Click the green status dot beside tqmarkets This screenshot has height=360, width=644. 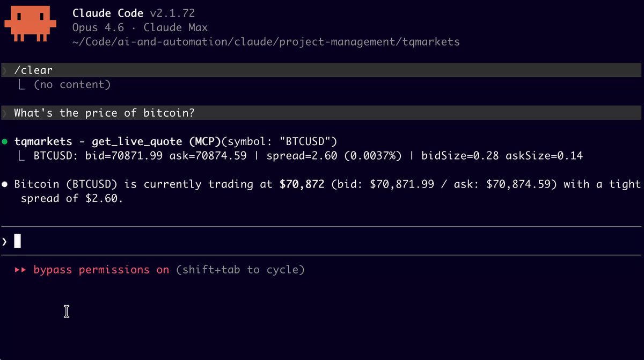4,142
